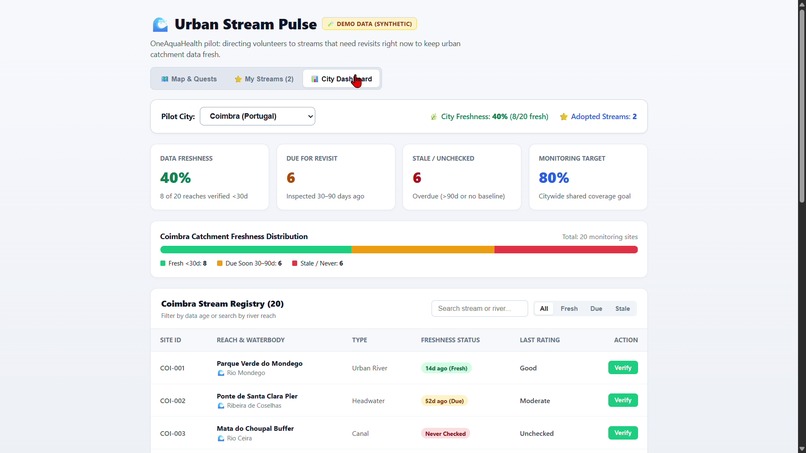The height and width of the screenshot is (453, 806).
Task: Click the Moderate rating cell
Action: click(x=535, y=401)
